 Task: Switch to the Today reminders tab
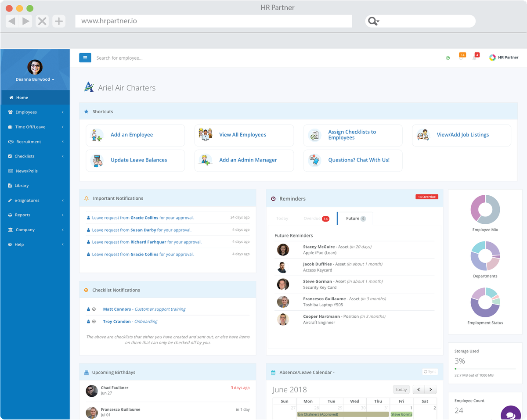click(x=282, y=218)
